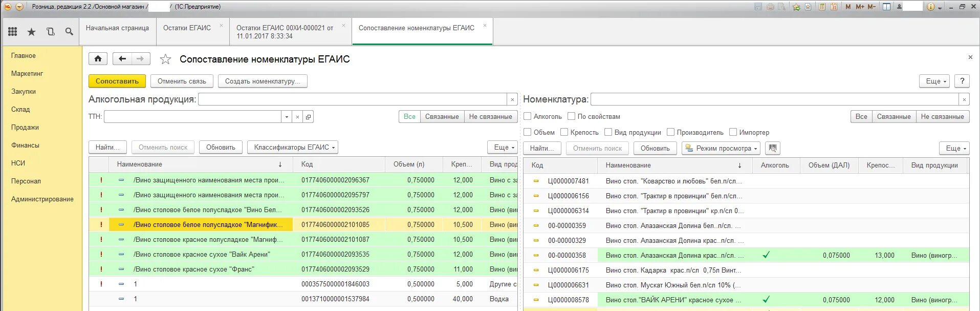Click the add to favorites page icon
This screenshot has height=311, width=980.
(x=808, y=7)
